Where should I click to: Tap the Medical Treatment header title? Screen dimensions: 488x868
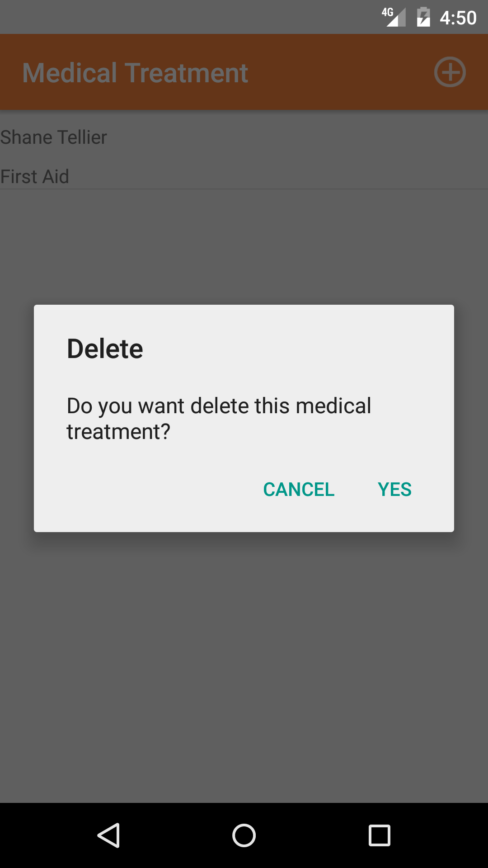(x=136, y=73)
